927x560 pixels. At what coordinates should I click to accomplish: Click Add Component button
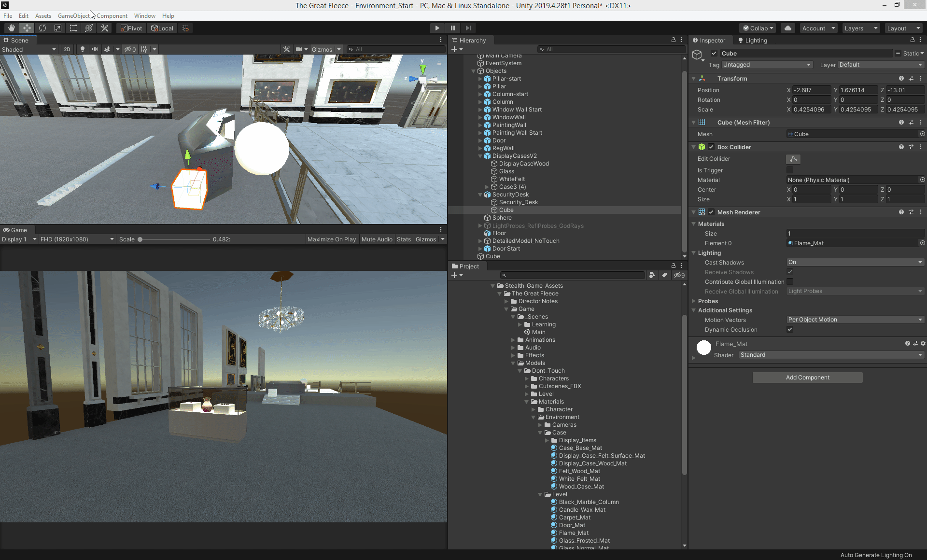tap(807, 378)
